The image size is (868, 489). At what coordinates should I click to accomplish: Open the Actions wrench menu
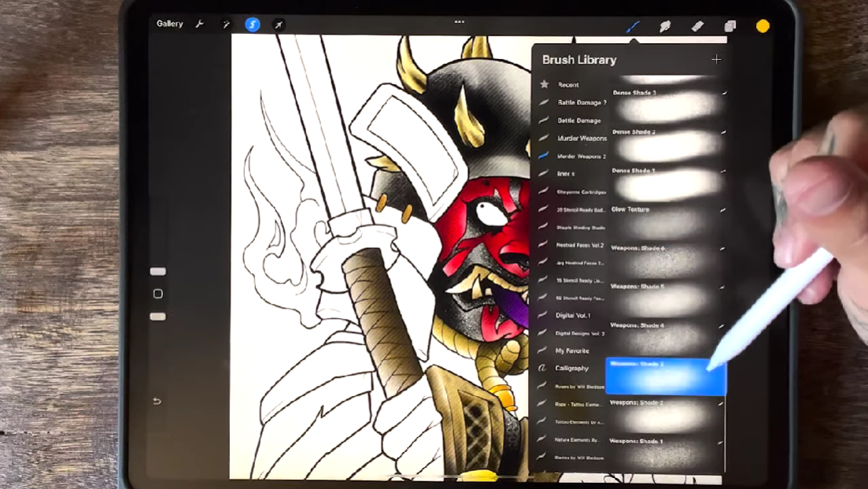(x=200, y=24)
